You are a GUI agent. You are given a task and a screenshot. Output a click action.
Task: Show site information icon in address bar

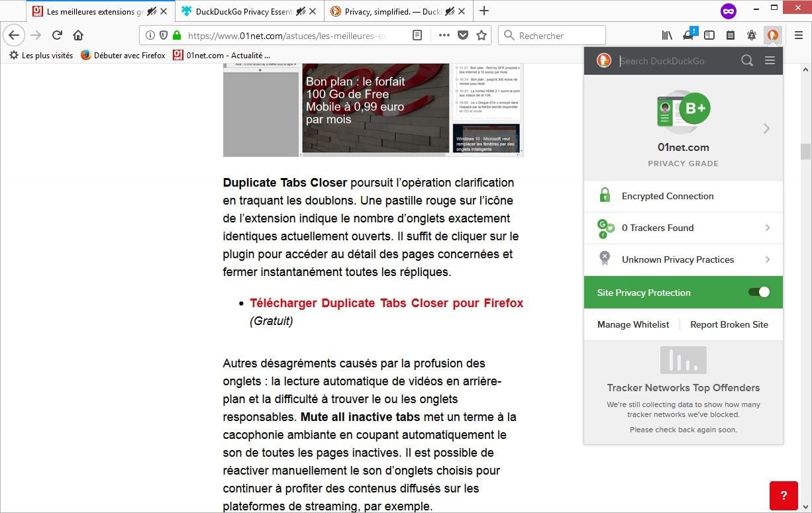[x=150, y=35]
